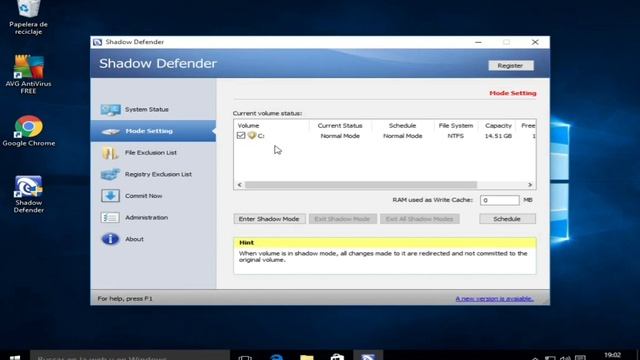Sort by File System column header
The image size is (640, 360).
click(456, 126)
